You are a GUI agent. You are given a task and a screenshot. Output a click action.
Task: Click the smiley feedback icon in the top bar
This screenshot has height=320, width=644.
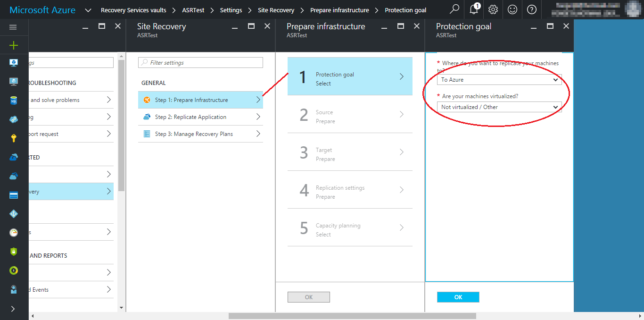click(512, 9)
